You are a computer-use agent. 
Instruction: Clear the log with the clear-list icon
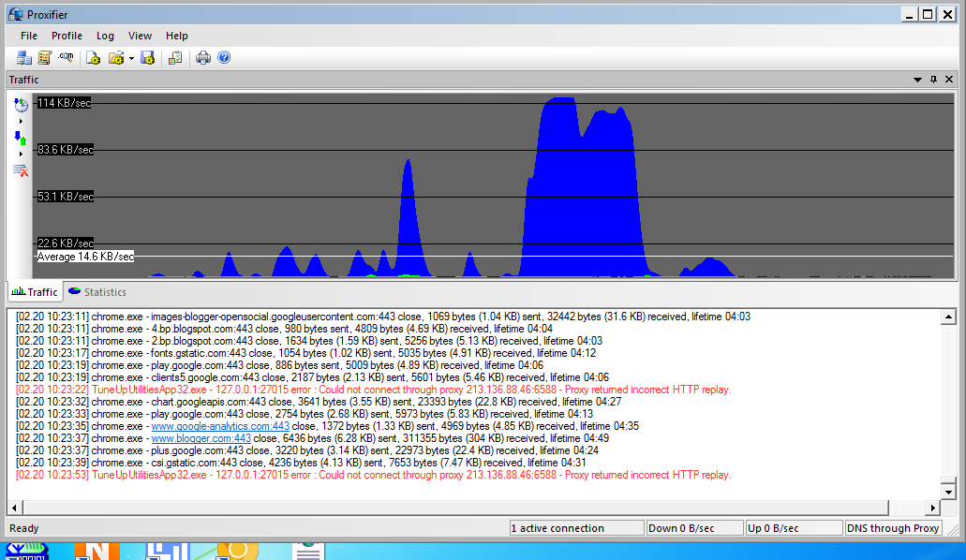21,170
